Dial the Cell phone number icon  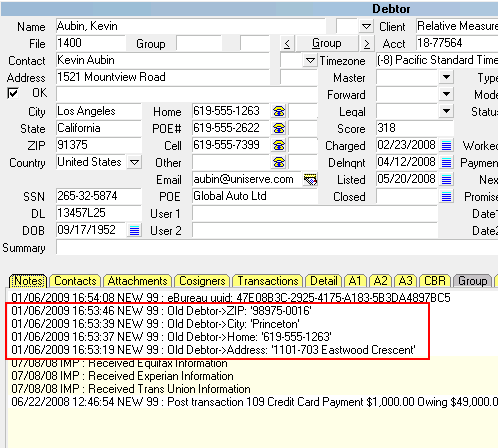[x=279, y=145]
